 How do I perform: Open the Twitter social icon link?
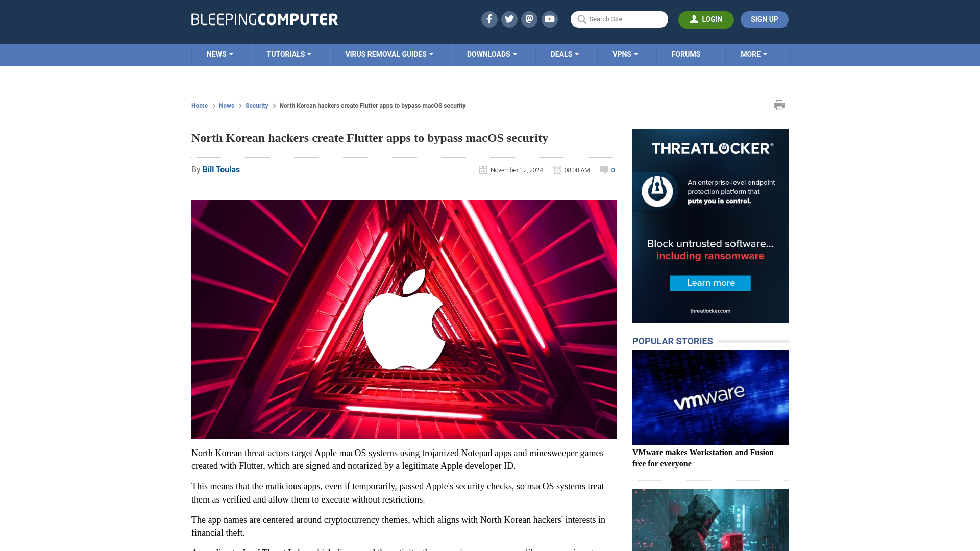509,19
